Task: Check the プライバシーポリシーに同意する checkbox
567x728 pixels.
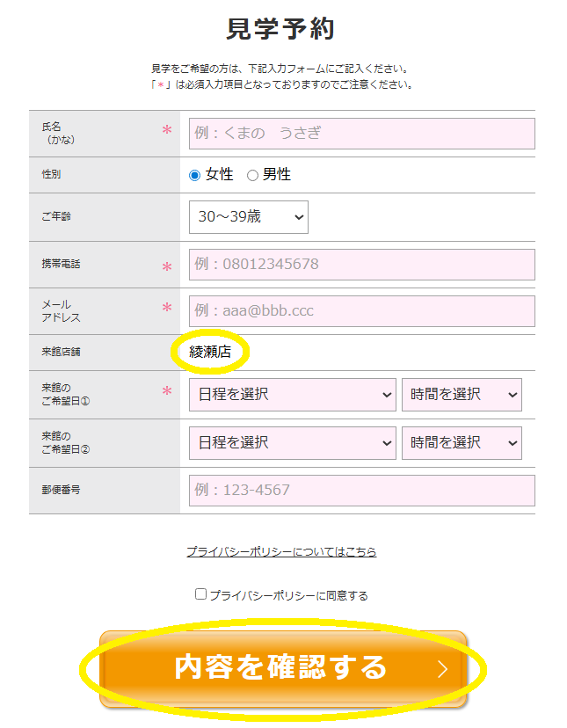Action: click(200, 594)
